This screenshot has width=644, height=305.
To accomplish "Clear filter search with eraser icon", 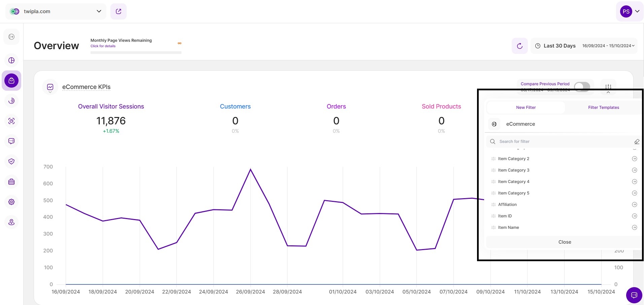I will 637,142.
